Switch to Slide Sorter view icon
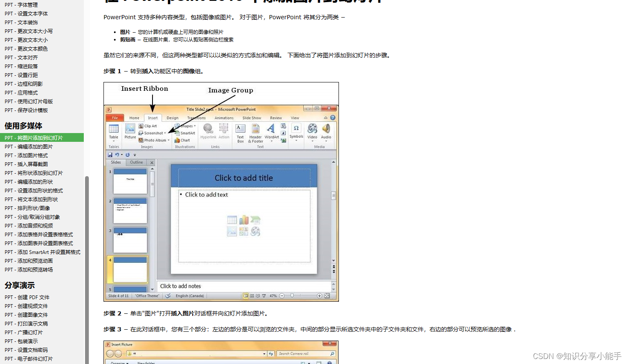628x364 pixels. 252,296
